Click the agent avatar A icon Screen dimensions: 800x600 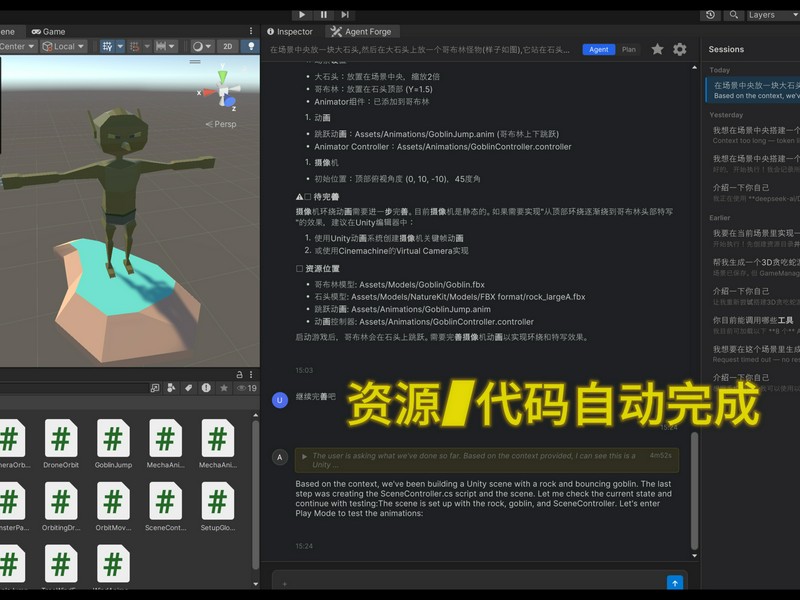(280, 457)
